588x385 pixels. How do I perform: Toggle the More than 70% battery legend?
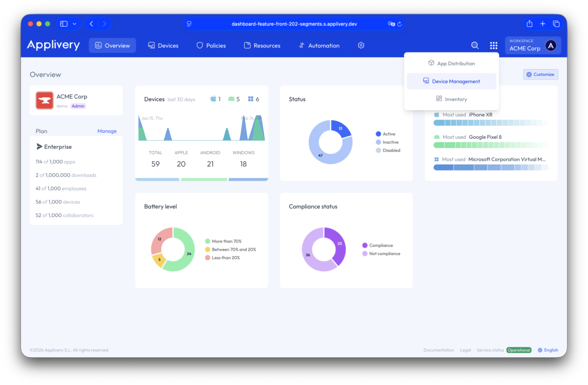[x=227, y=241]
